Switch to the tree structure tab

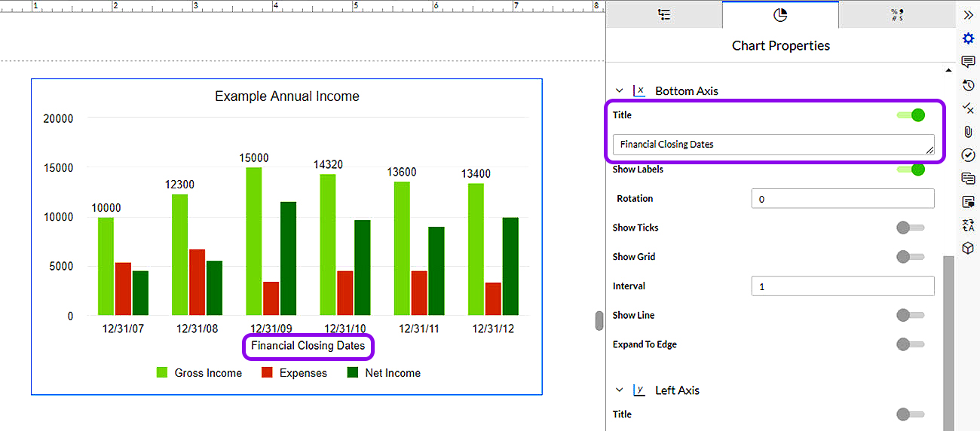[664, 15]
